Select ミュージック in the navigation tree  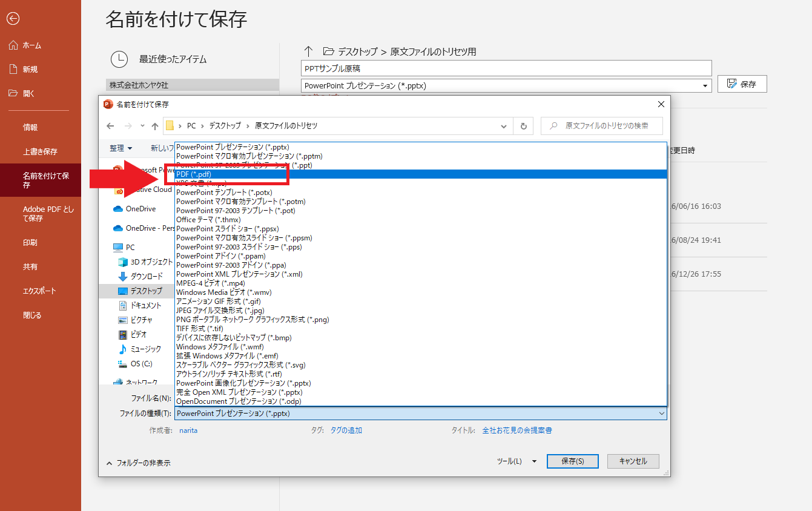140,349
